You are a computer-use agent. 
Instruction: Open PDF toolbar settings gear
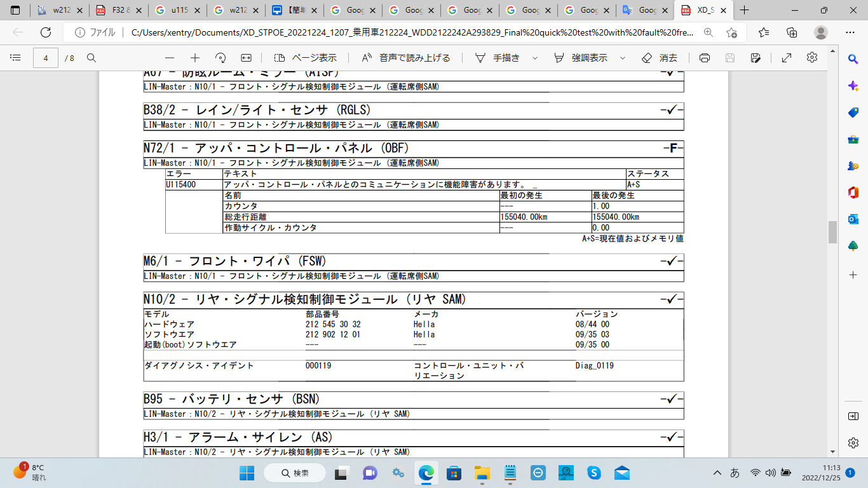pyautogui.click(x=811, y=58)
